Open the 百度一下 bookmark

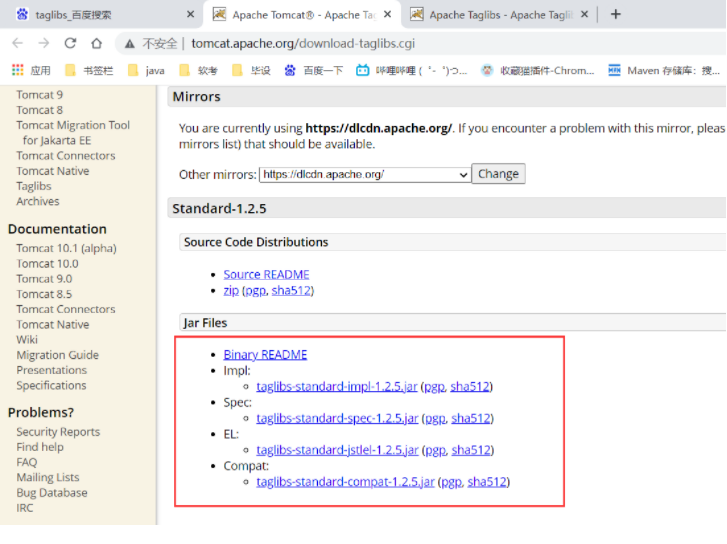coord(314,70)
